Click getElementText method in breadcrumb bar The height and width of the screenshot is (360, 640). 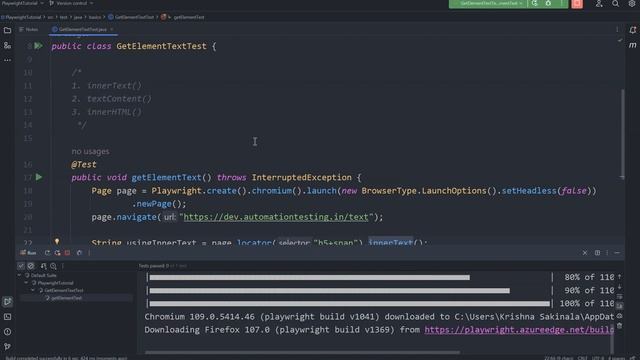click(x=183, y=17)
